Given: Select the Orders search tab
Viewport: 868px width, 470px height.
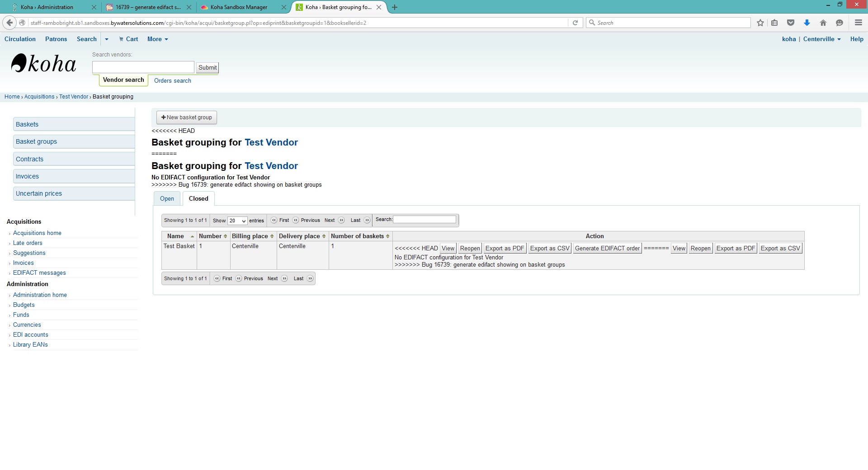Looking at the screenshot, I should click(x=172, y=80).
